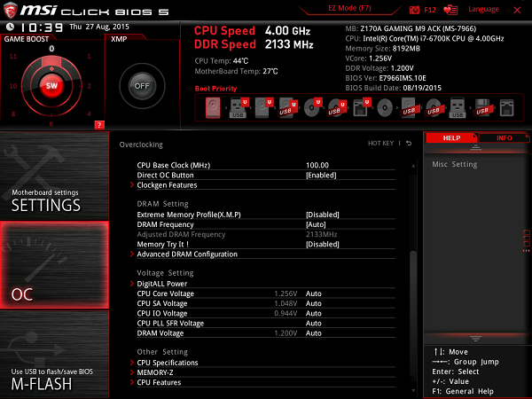
Task: Exit BIOS with the red X icon
Action: coord(517,10)
